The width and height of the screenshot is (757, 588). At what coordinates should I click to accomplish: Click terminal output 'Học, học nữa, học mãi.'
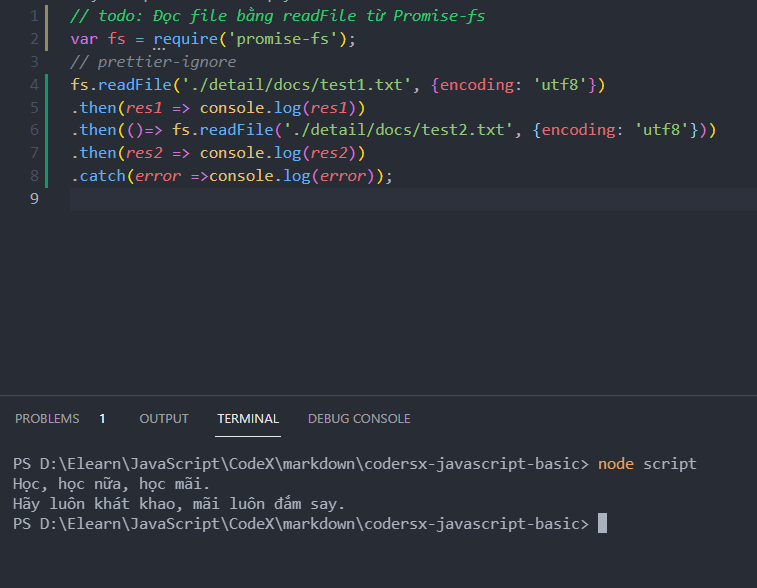tap(112, 484)
